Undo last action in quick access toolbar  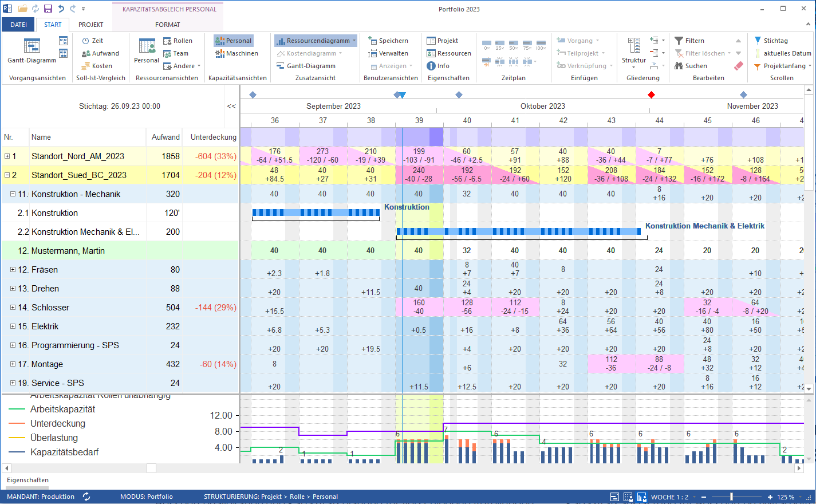[x=61, y=9]
